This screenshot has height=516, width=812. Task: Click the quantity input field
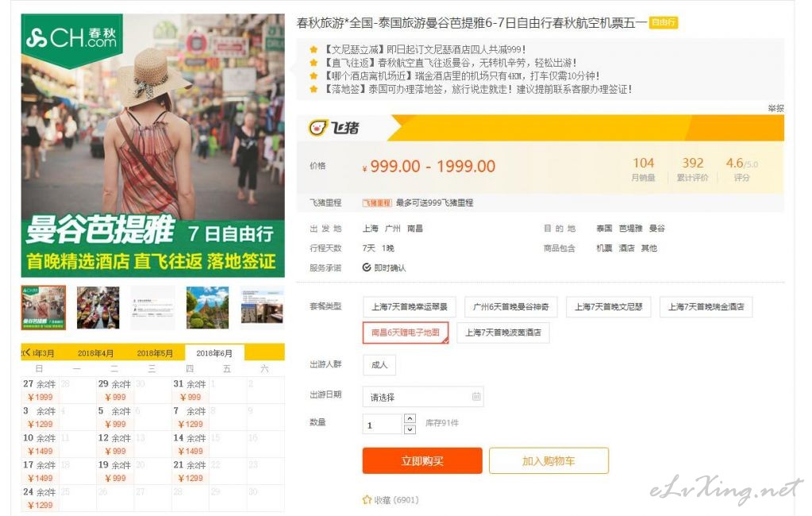pyautogui.click(x=382, y=424)
